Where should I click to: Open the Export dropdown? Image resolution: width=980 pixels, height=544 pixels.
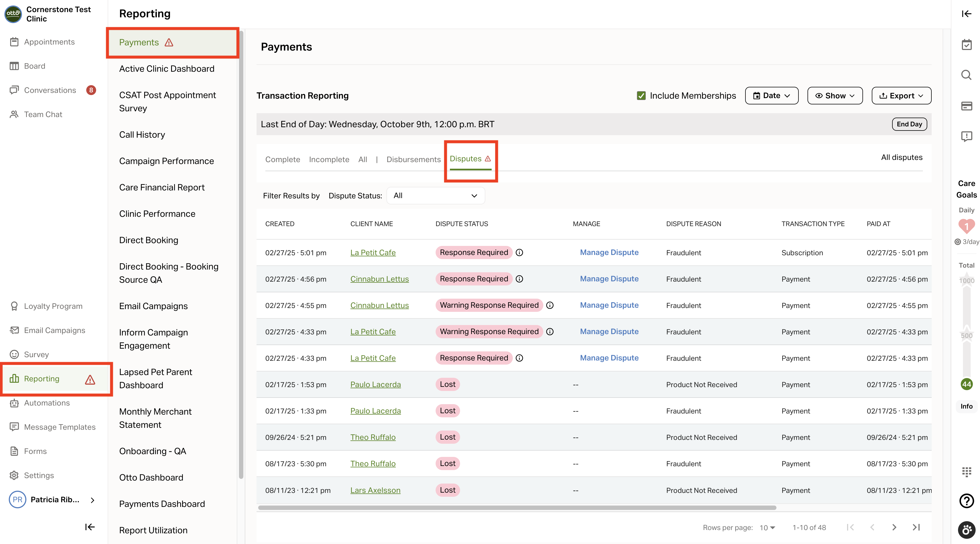pos(901,96)
